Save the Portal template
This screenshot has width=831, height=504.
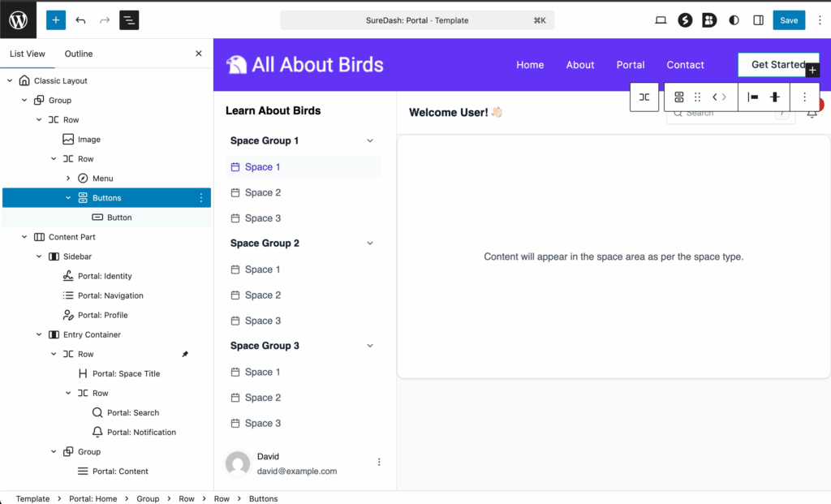[788, 19]
